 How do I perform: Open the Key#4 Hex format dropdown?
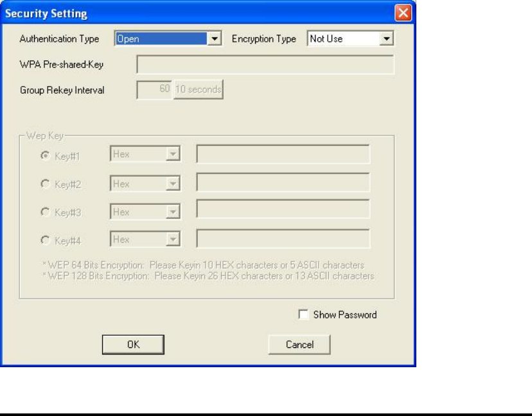145,239
